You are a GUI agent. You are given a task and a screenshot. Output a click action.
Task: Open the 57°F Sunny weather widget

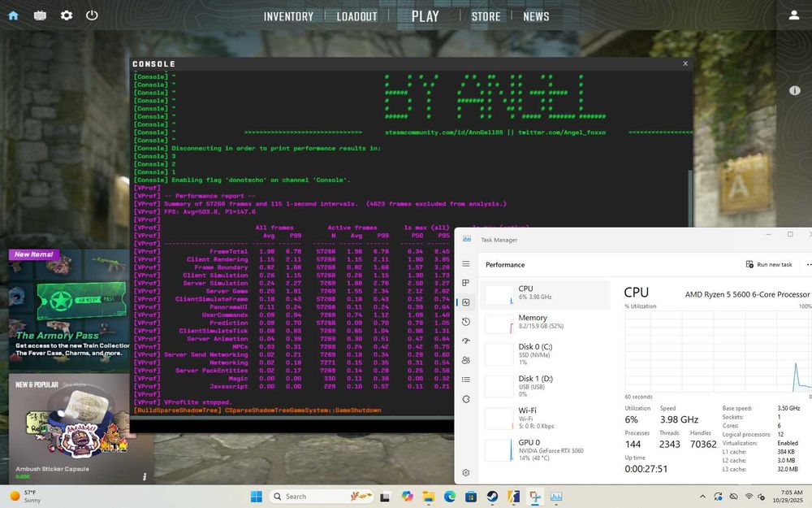pyautogui.click(x=25, y=496)
